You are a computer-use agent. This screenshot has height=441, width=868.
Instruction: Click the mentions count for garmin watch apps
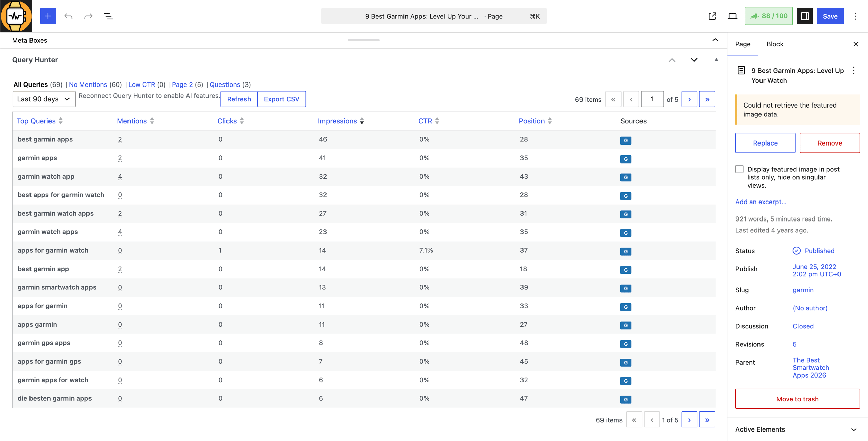click(x=120, y=232)
